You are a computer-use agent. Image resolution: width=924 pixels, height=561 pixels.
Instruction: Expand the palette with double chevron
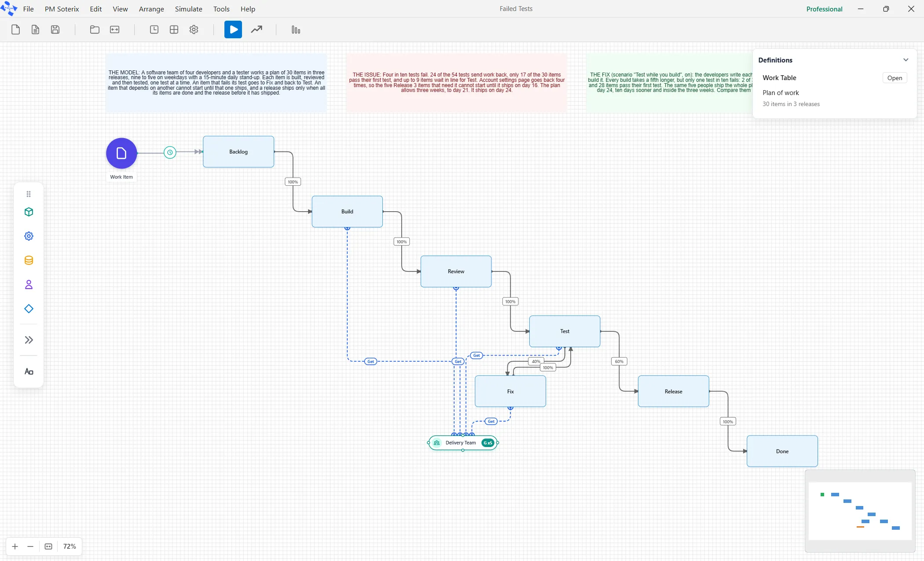click(29, 340)
